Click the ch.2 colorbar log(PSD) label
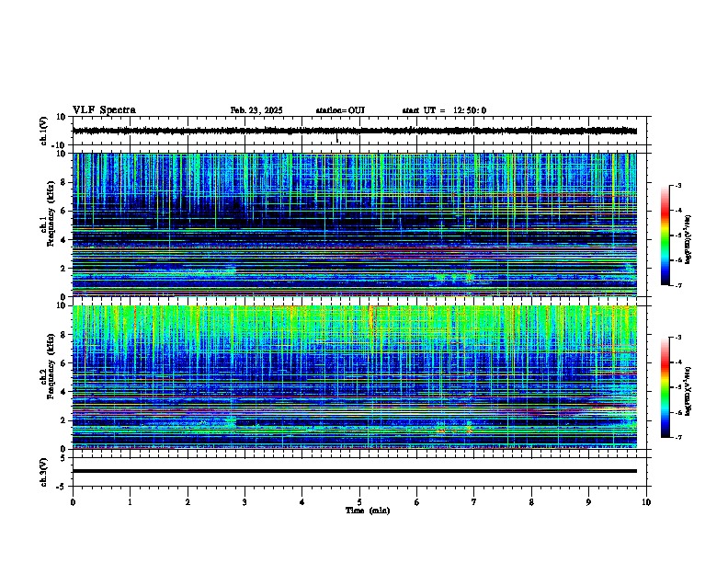 [688, 391]
